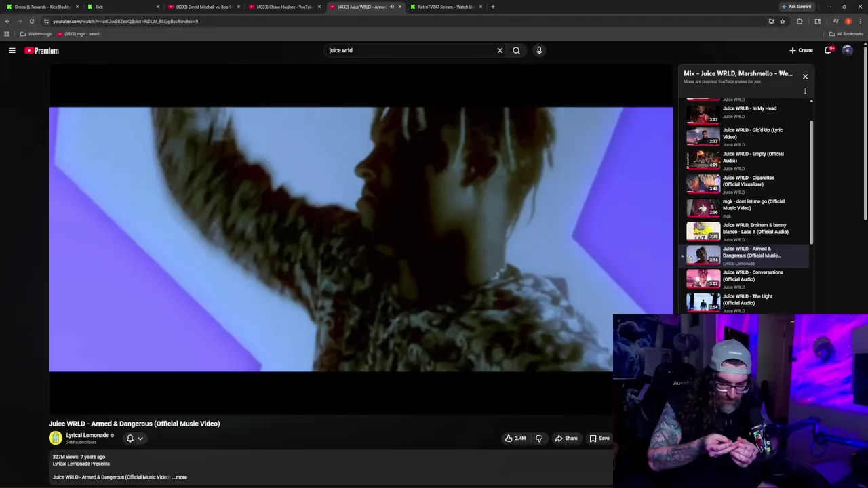Screen dimensions: 868x488
Task: Open the tab search side panel icon
Action: (x=818, y=21)
